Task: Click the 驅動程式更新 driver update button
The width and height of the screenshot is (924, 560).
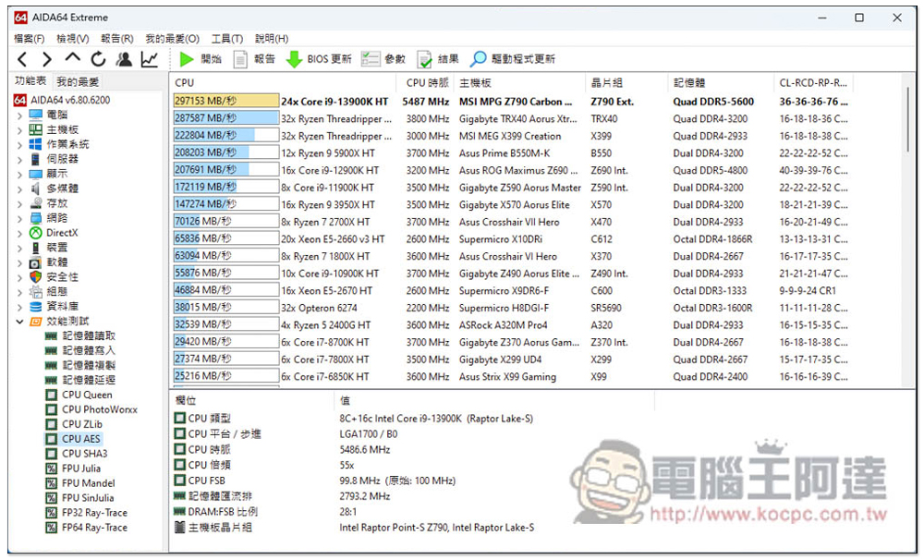Action: tap(512, 59)
